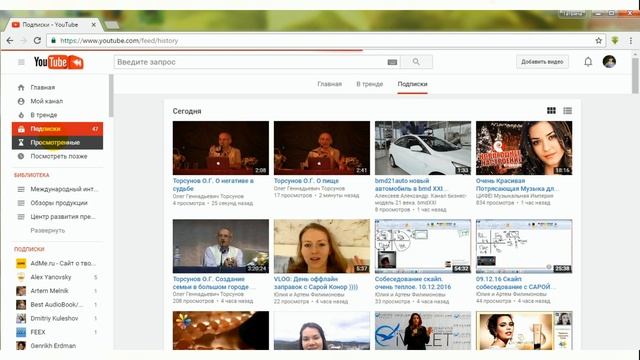Open the Artem Melnik subscription

pyautogui.click(x=57, y=291)
